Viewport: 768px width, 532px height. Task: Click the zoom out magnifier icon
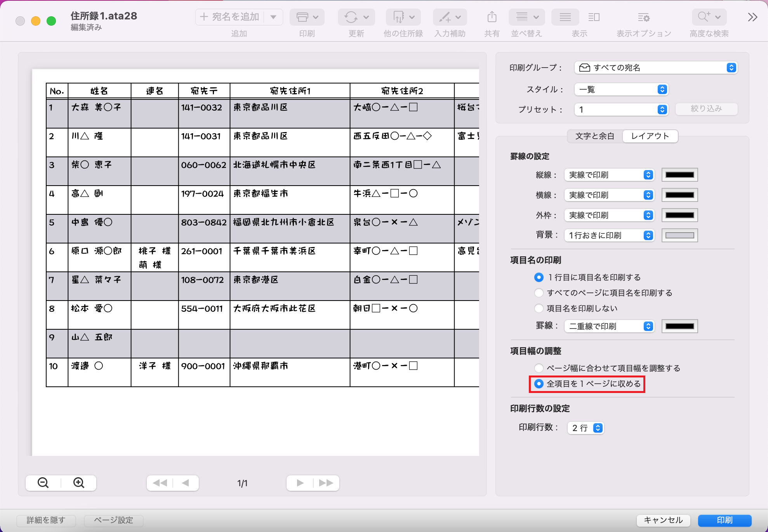(43, 483)
